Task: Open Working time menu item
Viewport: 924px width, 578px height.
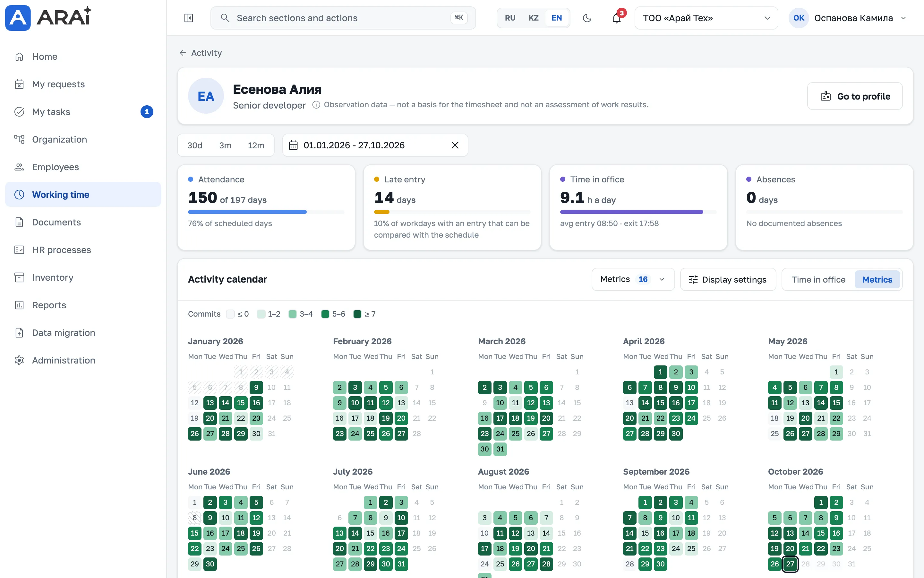Action: (x=83, y=195)
